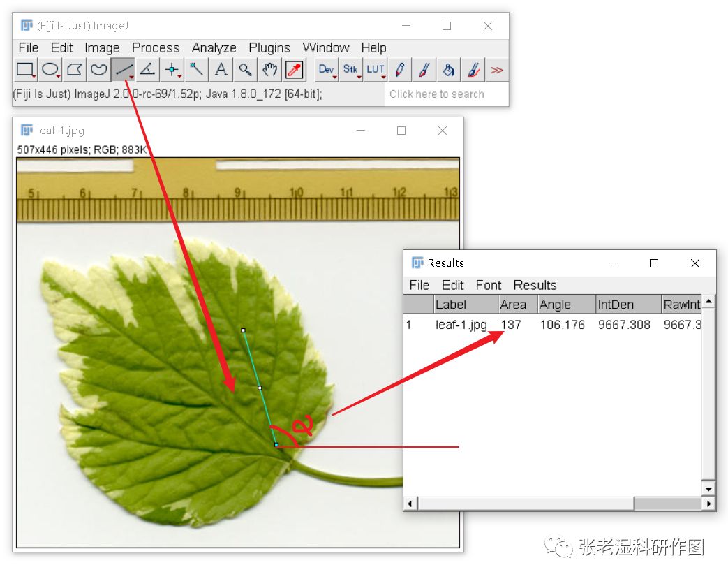Select the leaf-1.jpg label cell
728x579 pixels.
point(461,325)
